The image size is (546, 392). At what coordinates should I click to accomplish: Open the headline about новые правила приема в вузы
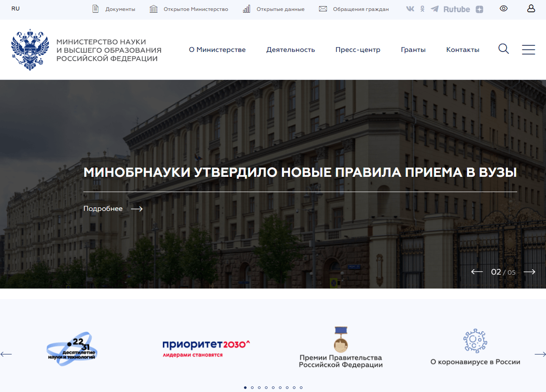[x=300, y=172]
